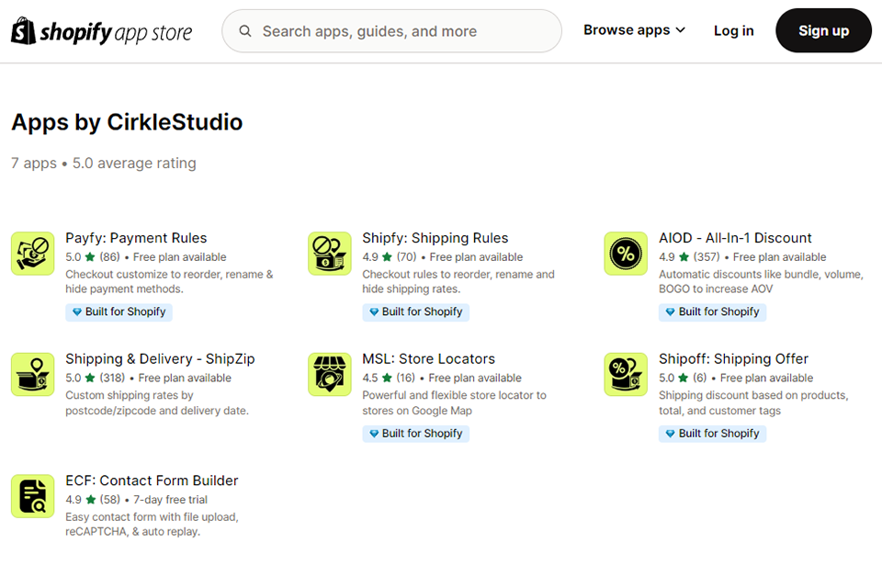Screen dimensions: 882x588
Task: Open the Log in link
Action: click(x=733, y=31)
